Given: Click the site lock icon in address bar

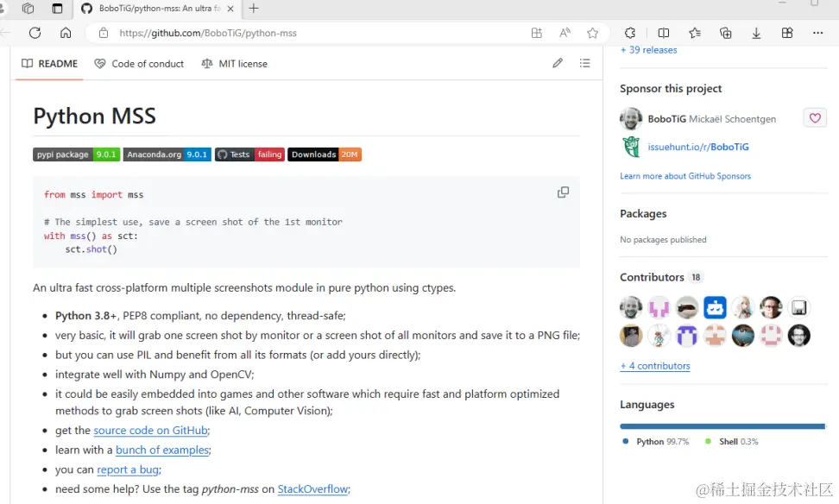Looking at the screenshot, I should coord(104,33).
